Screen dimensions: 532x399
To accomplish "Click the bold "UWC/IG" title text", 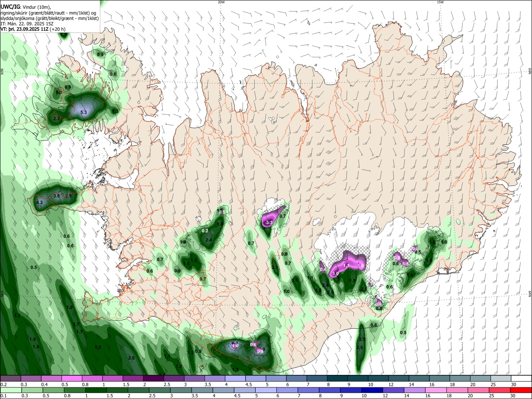I will [x=10, y=6].
